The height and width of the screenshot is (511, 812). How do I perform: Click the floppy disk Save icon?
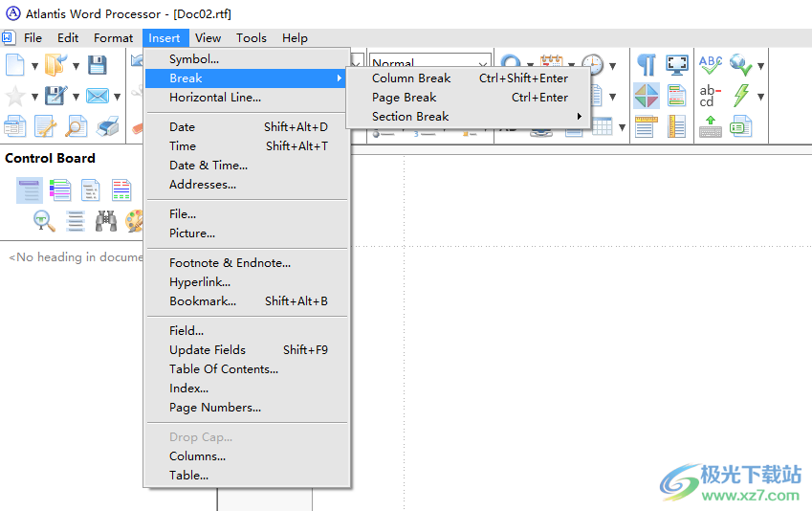coord(97,65)
